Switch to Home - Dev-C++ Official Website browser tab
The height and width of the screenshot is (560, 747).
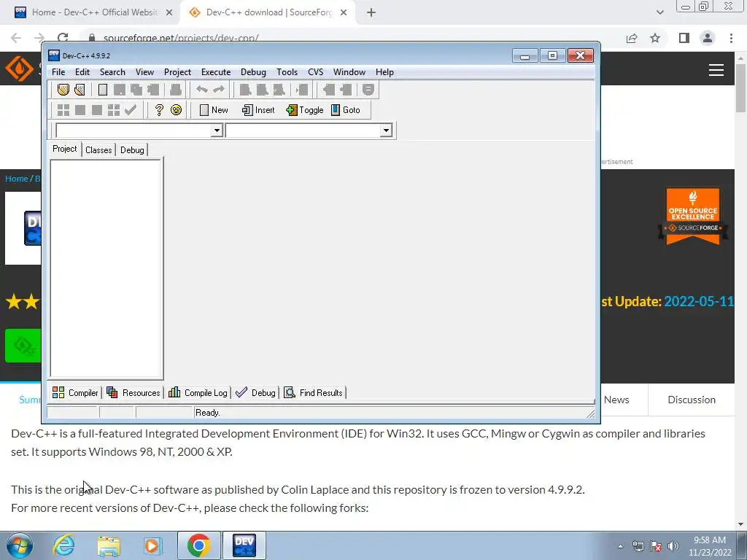tap(94, 12)
